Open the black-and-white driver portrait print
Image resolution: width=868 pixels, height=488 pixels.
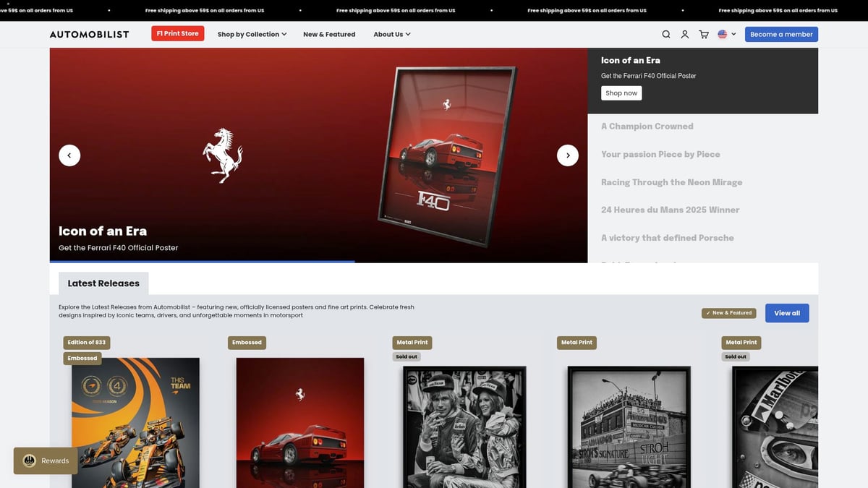coord(464,427)
